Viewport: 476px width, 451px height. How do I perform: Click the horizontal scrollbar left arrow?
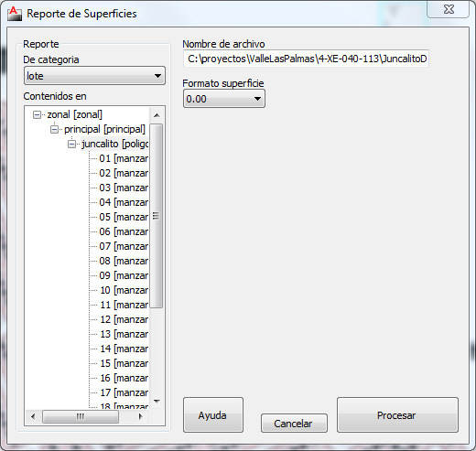coord(33,416)
